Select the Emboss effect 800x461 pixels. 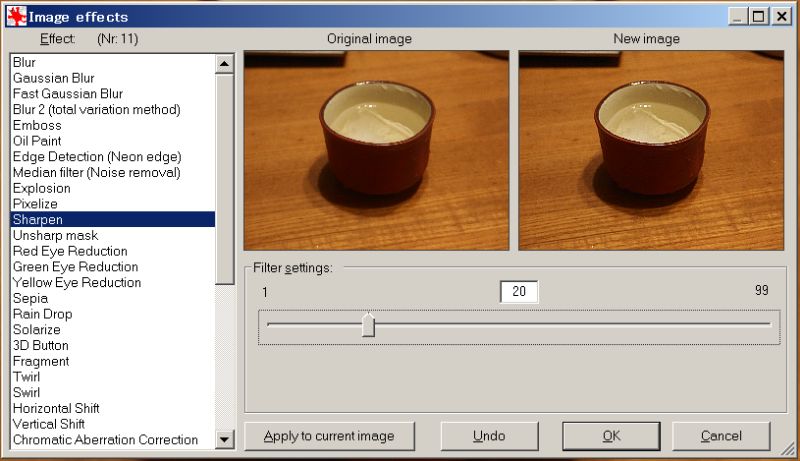pos(37,125)
